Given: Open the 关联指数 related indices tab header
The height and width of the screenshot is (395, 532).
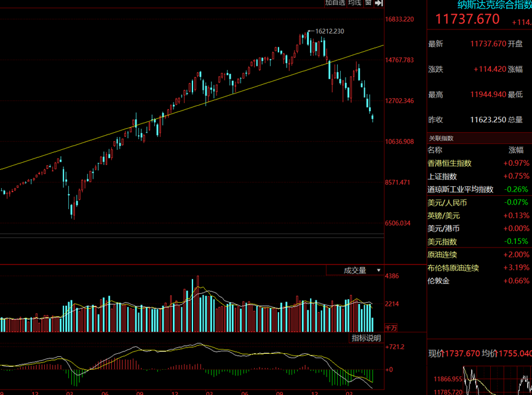Looking at the screenshot, I should (441, 138).
